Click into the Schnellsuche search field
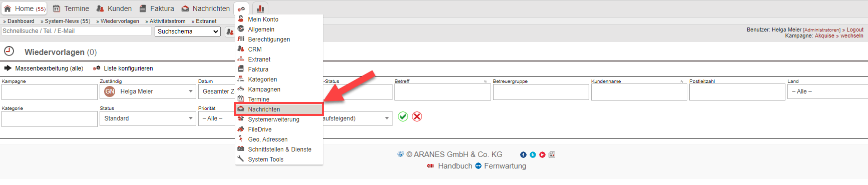868x185 pixels. point(76,31)
